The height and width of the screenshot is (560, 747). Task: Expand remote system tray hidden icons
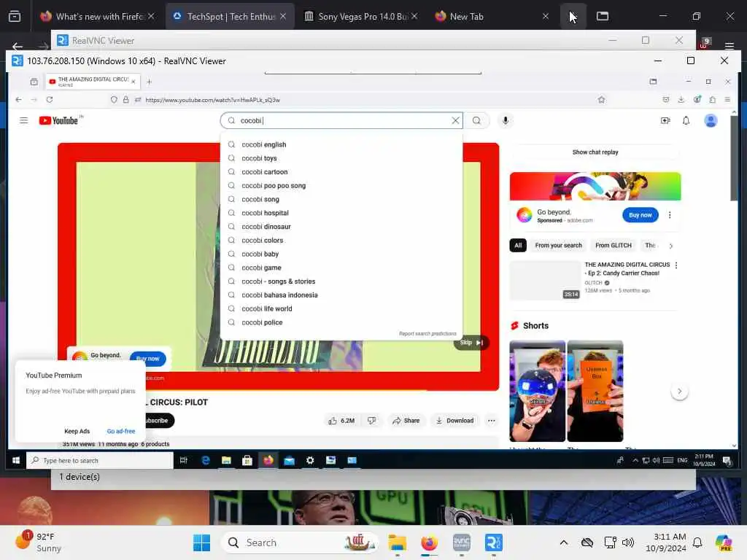click(x=635, y=461)
